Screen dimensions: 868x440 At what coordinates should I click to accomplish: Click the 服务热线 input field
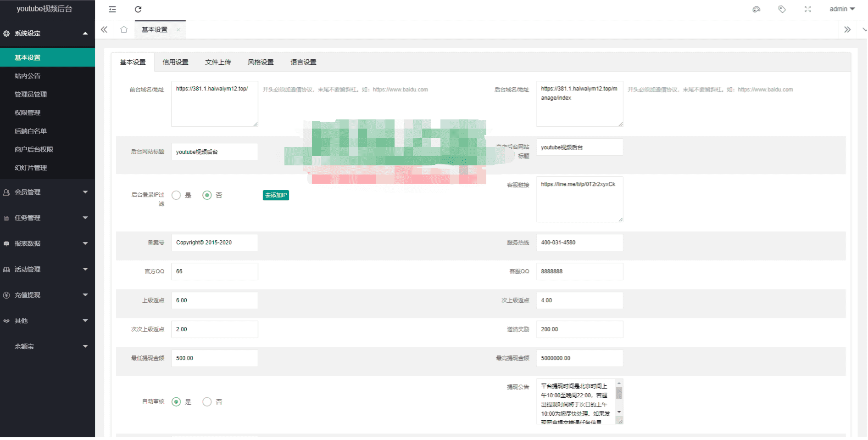coord(579,243)
